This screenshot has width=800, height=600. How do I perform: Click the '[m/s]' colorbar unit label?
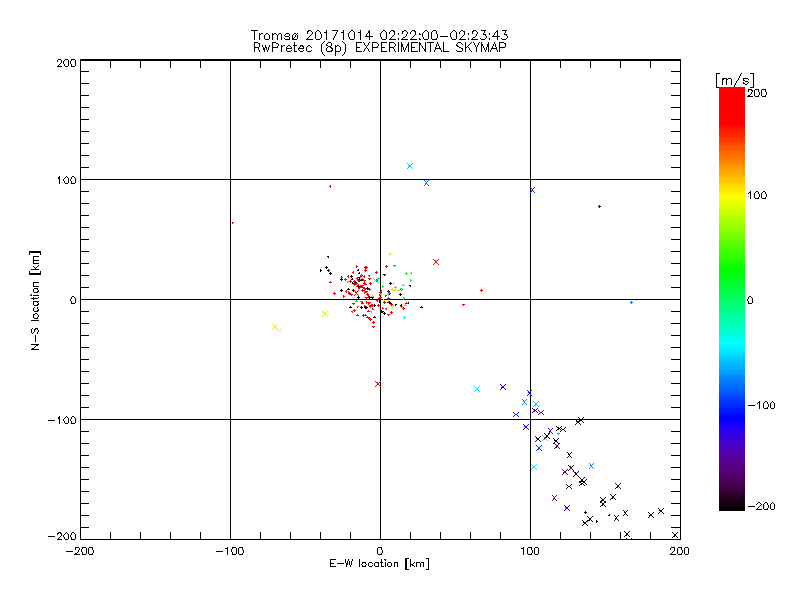click(735, 80)
